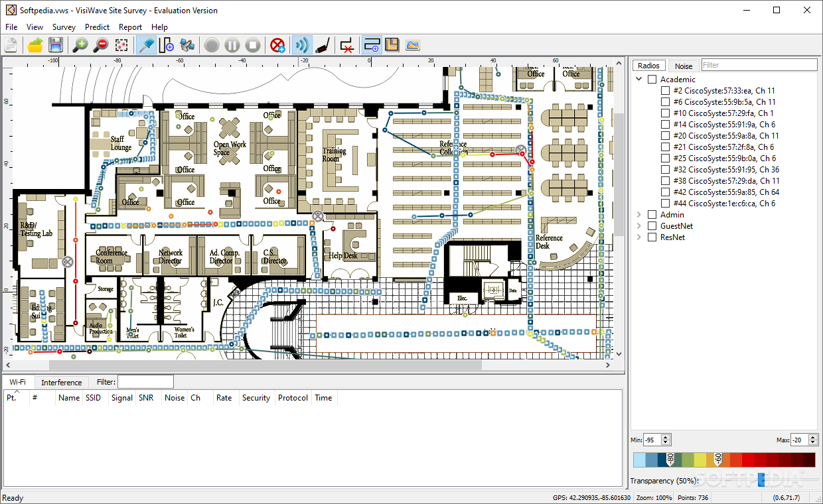
Task: Open the View menu
Action: 35,27
